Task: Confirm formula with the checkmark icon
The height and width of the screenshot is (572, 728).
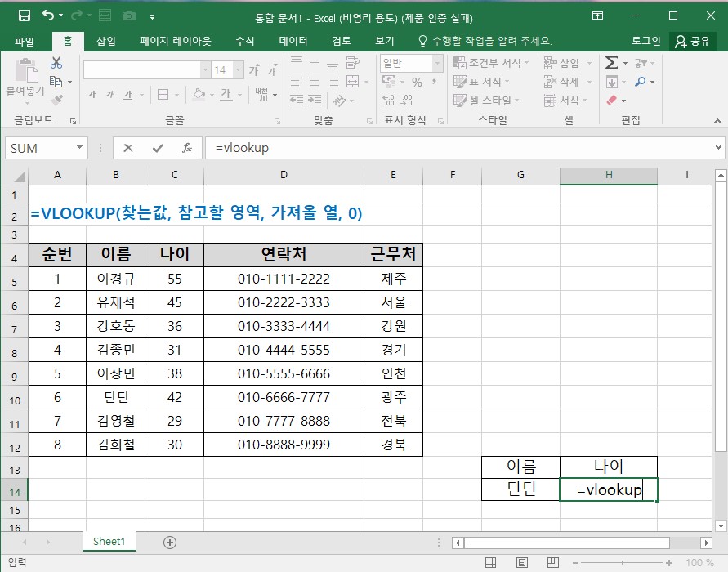Action: pyautogui.click(x=158, y=148)
